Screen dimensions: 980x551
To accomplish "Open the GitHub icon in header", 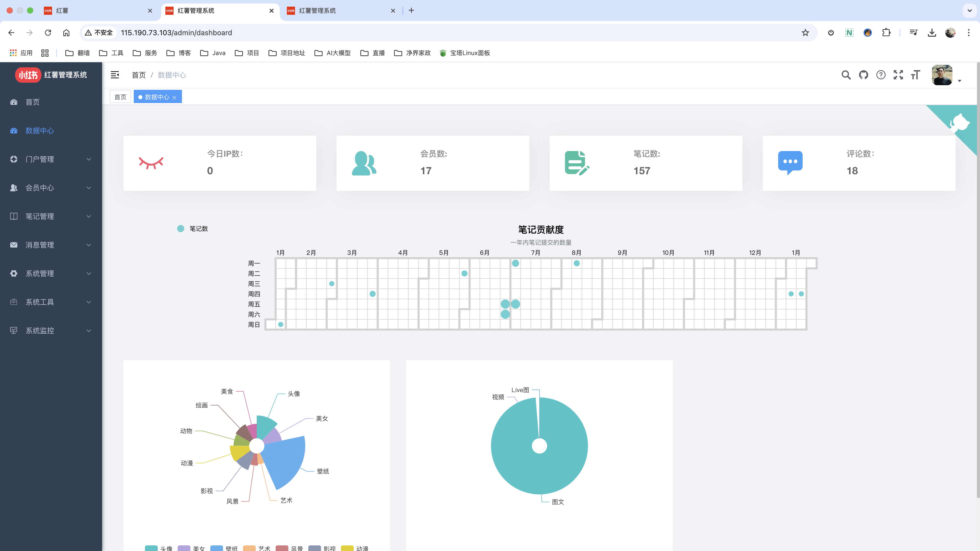I will tap(864, 75).
